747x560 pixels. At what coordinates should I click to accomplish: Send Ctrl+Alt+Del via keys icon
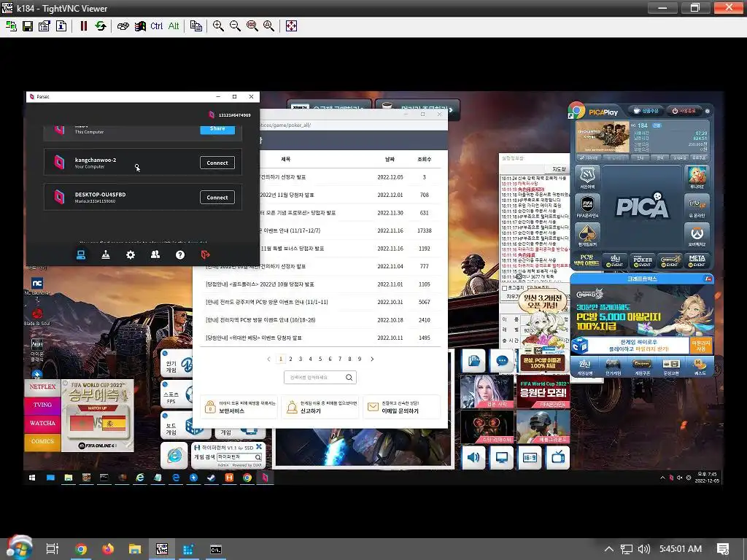123,26
